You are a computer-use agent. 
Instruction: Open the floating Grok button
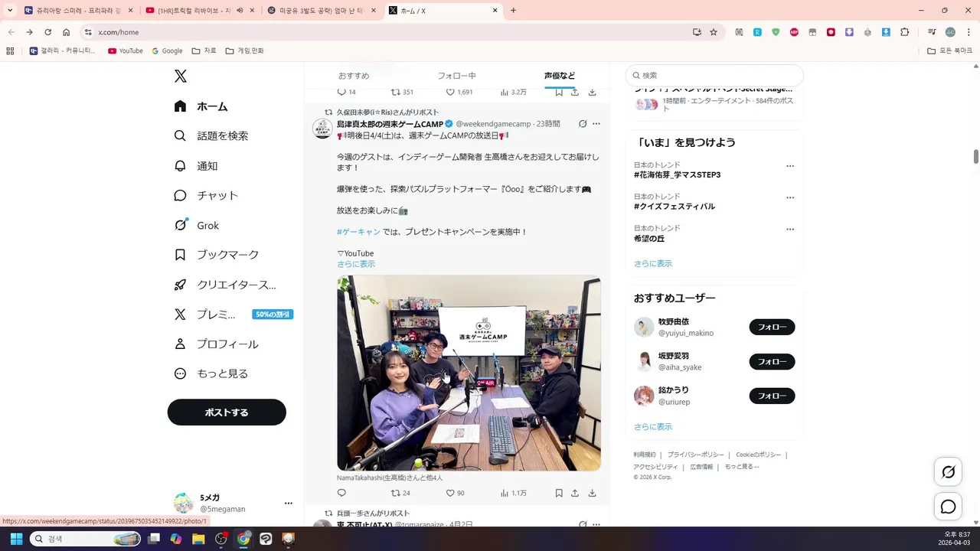point(948,472)
